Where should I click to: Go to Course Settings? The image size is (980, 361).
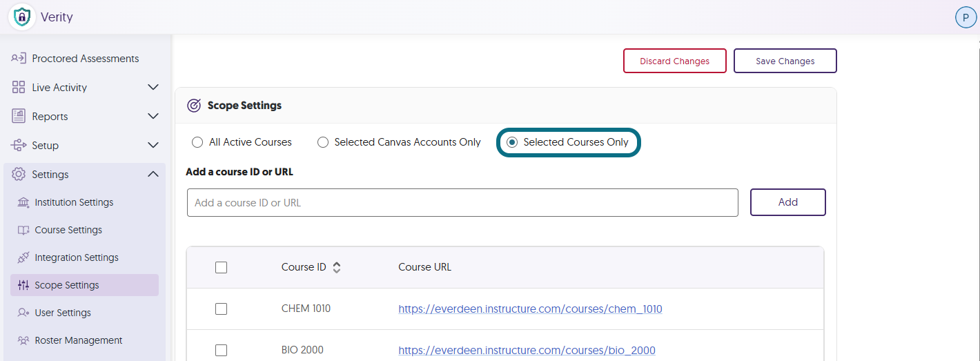click(x=68, y=230)
